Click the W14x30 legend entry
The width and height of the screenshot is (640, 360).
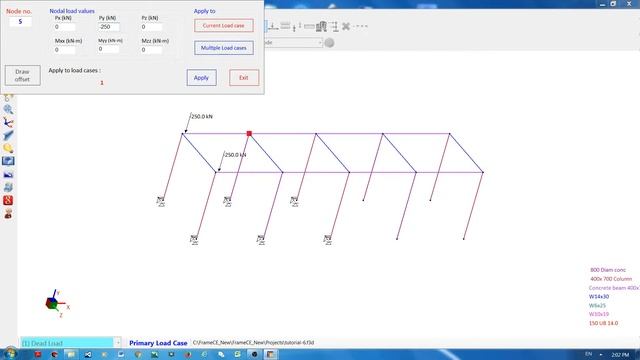pos(599,297)
